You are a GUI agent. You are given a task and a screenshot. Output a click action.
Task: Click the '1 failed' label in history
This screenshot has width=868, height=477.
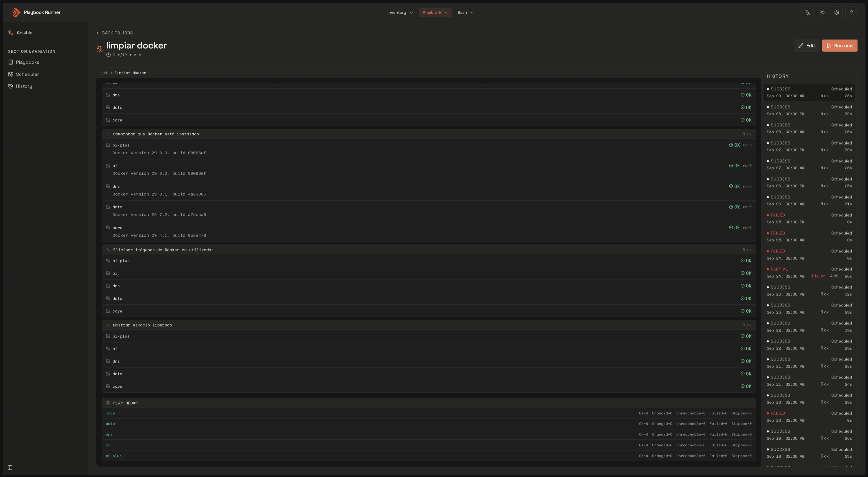[x=818, y=276]
